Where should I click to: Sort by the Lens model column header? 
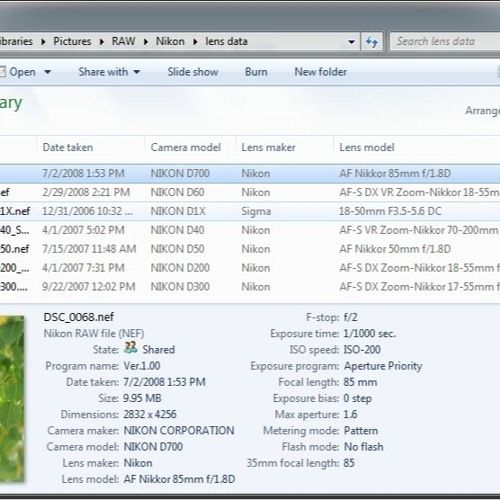(417, 147)
